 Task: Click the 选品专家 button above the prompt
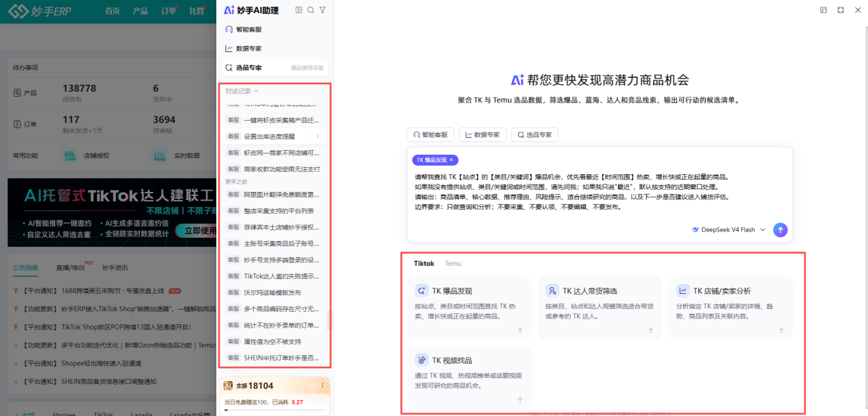[x=535, y=134]
